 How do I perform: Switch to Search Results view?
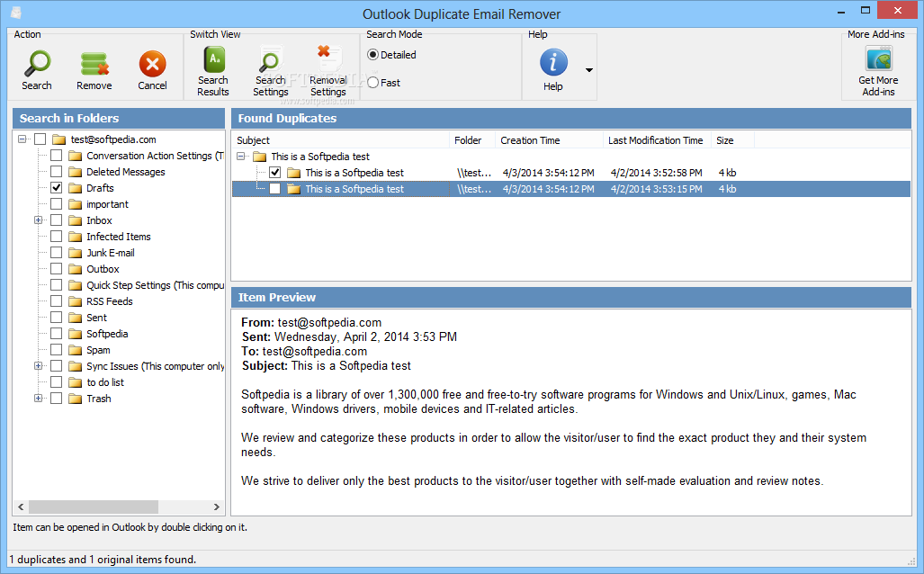pyautogui.click(x=213, y=59)
